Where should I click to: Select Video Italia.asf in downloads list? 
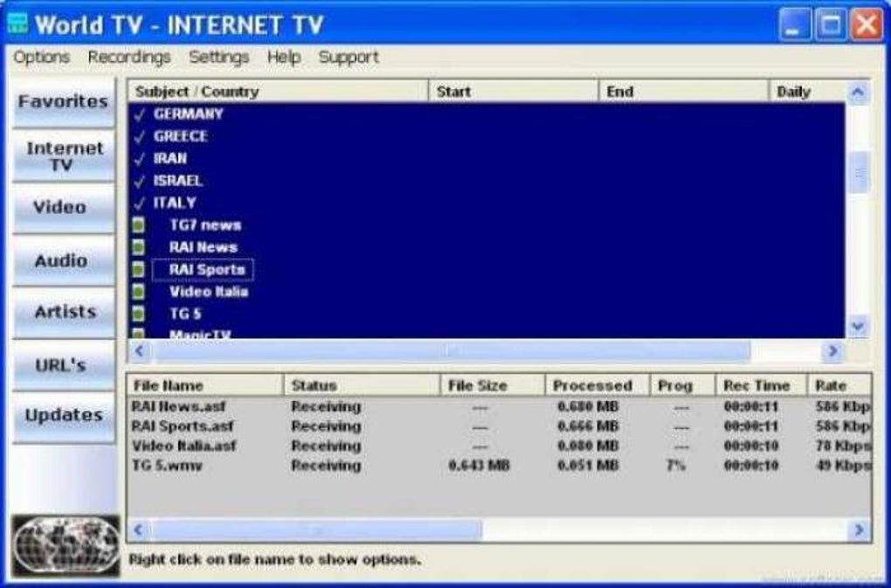(183, 446)
